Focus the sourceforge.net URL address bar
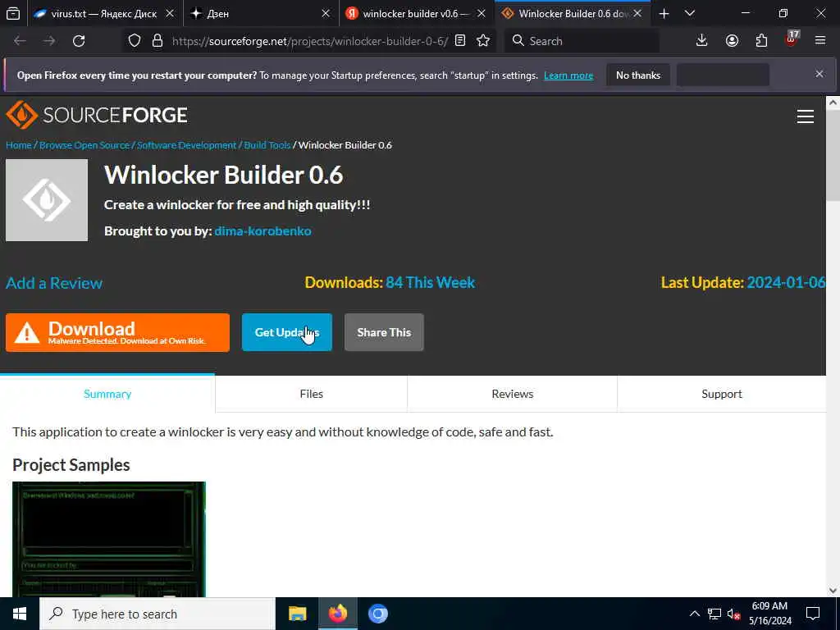The width and height of the screenshot is (840, 630). click(x=309, y=41)
